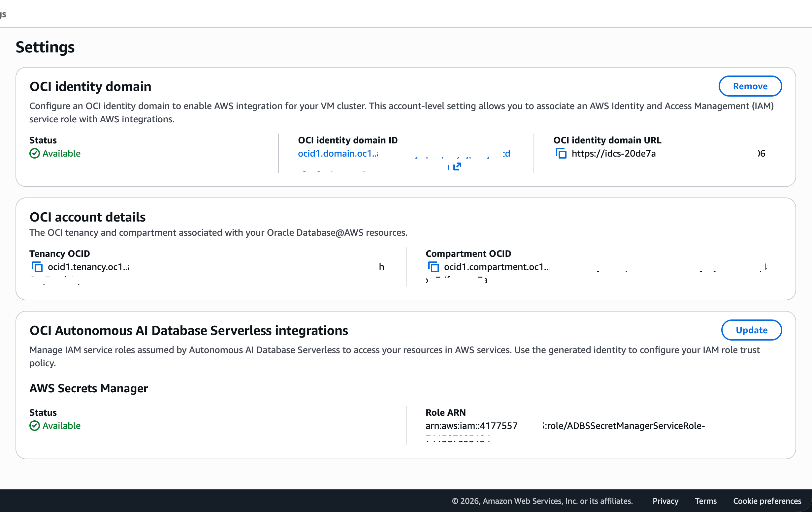Screen dimensions: 812x512
Task: Click the copyright notice in footer
Action: click(x=542, y=501)
